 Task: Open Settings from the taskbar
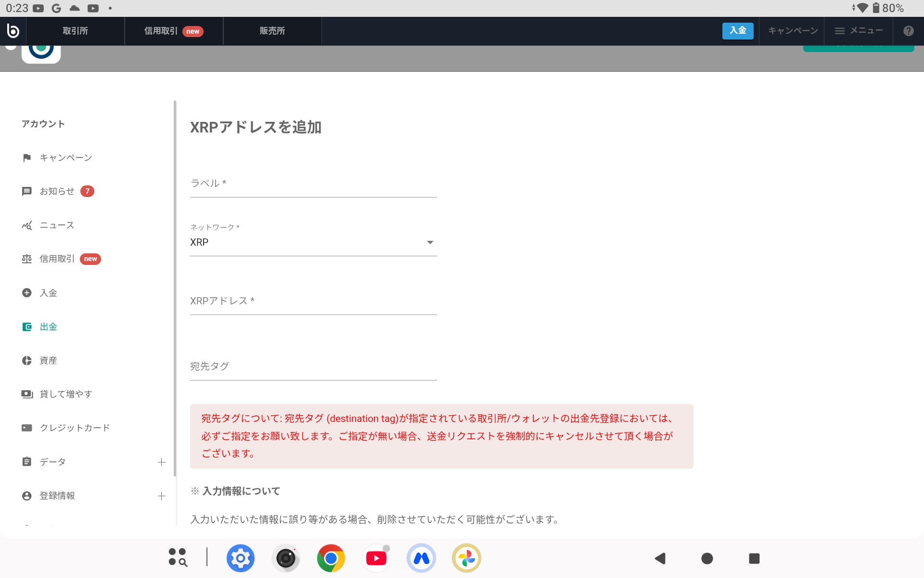pyautogui.click(x=240, y=558)
